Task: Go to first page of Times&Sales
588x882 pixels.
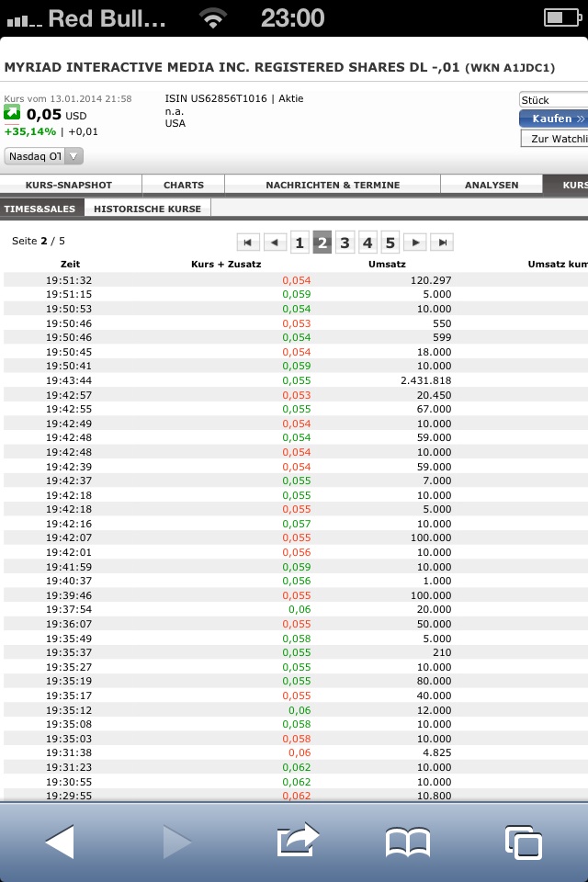Action: coord(247,243)
